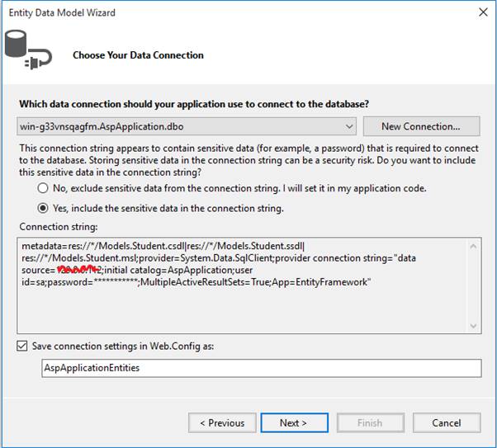Click the New Connection button

pos(421,126)
